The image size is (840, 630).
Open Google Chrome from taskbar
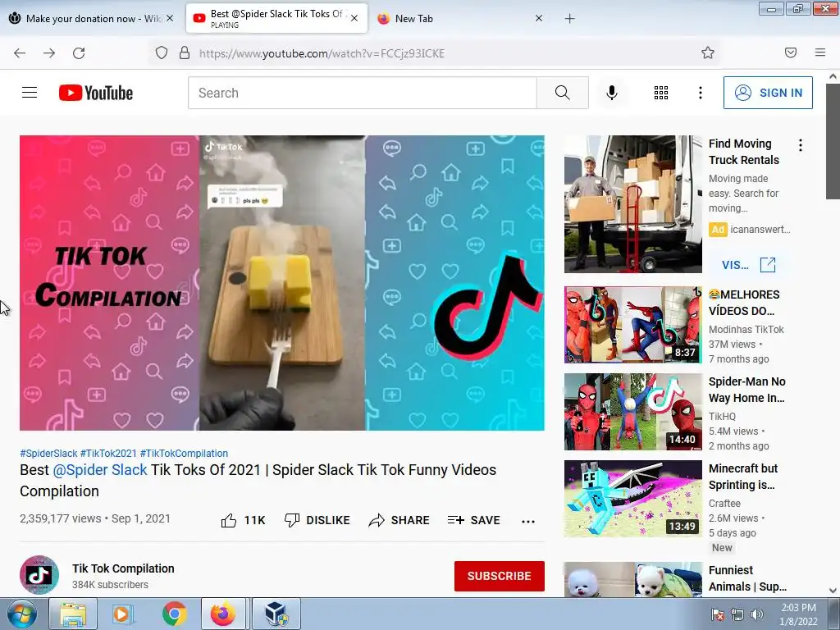click(174, 614)
